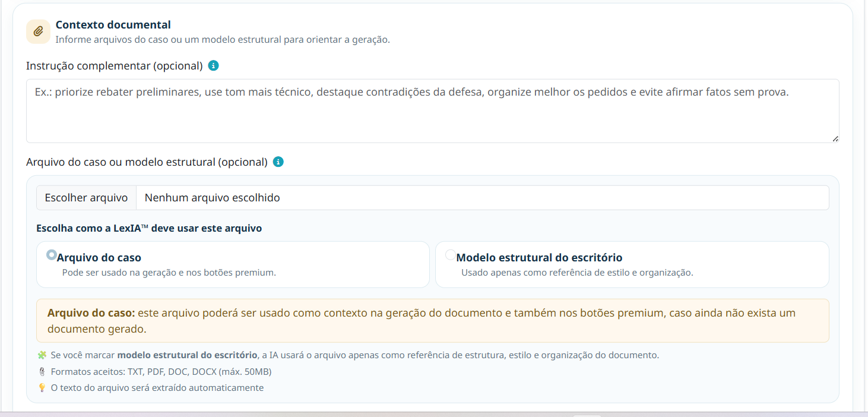Click the Escolher arquivo button
The width and height of the screenshot is (868, 417).
point(86,197)
